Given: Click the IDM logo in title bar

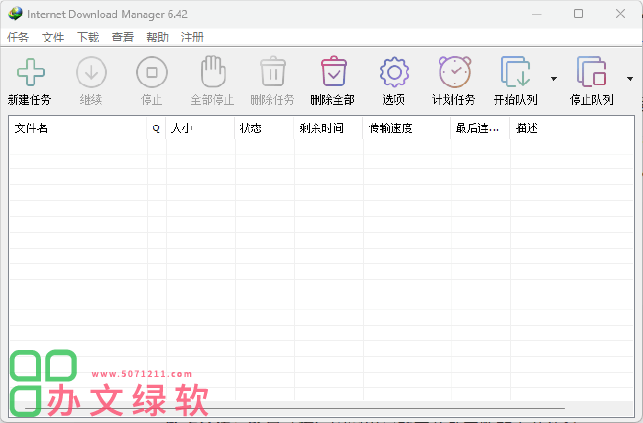Looking at the screenshot, I should pyautogui.click(x=15, y=14).
